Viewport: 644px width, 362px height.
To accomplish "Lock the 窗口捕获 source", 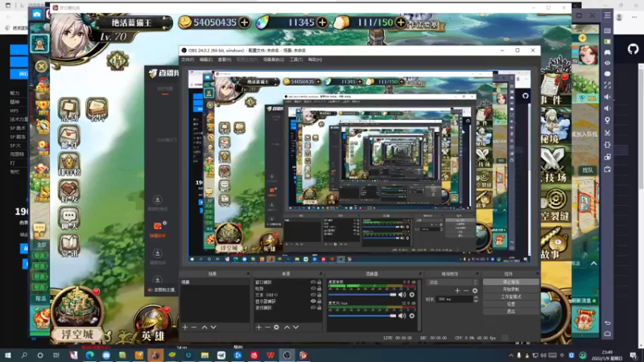I will click(x=319, y=282).
